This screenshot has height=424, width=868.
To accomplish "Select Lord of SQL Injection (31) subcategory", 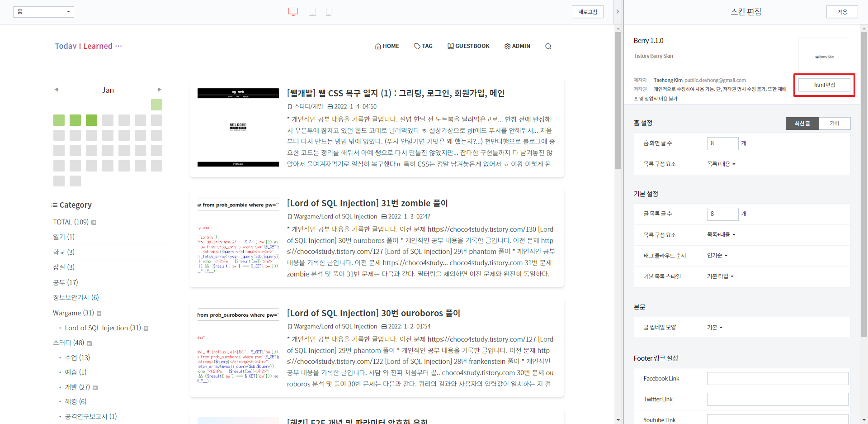I will click(103, 328).
